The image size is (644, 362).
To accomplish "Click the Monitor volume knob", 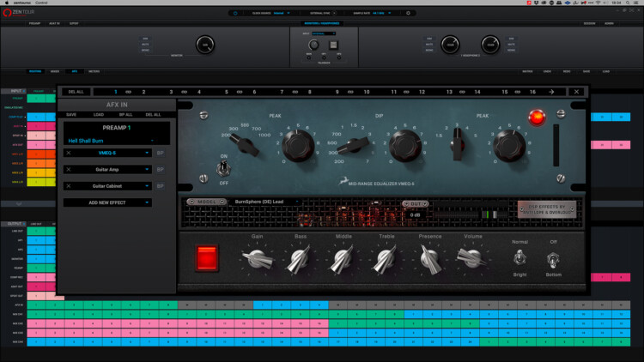I will 205,45.
